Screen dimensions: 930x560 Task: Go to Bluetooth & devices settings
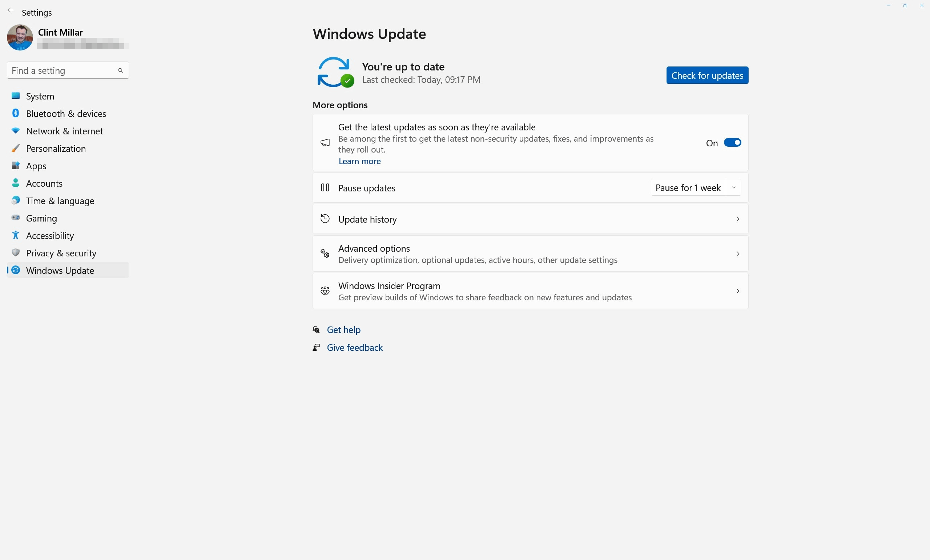click(x=68, y=113)
